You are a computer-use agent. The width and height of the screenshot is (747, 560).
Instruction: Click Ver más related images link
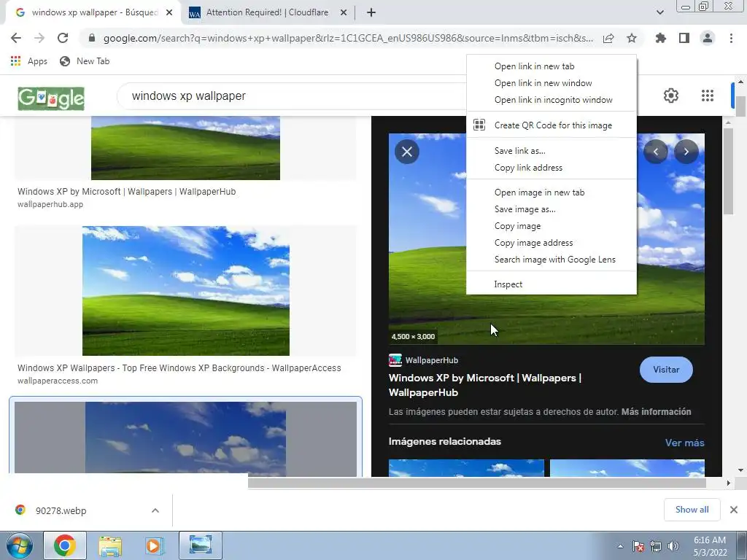coord(684,443)
